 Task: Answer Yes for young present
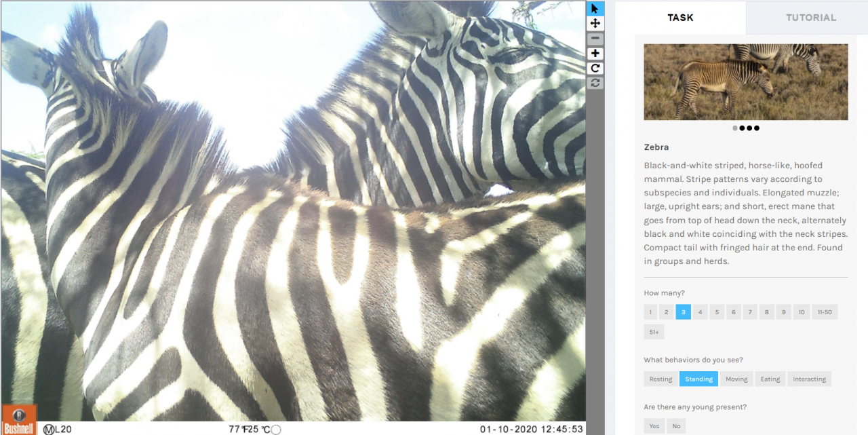click(654, 426)
